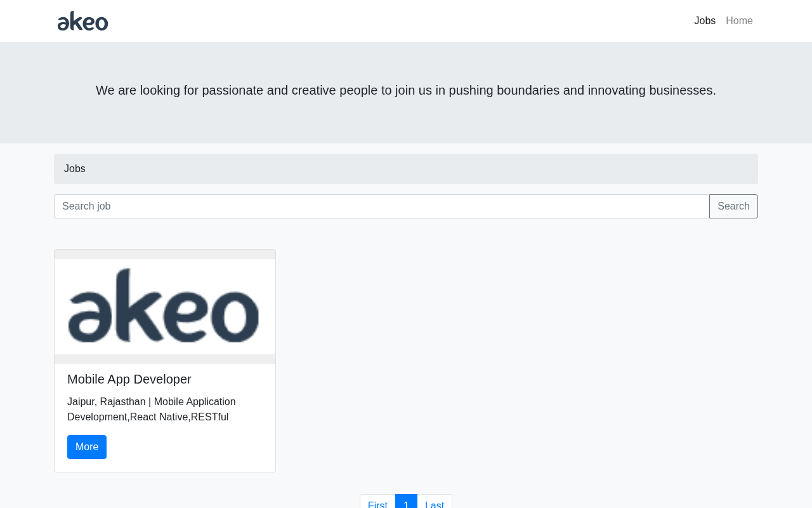Click the 'Mobile Application' text in the job card
812x508 pixels.
[195, 402]
